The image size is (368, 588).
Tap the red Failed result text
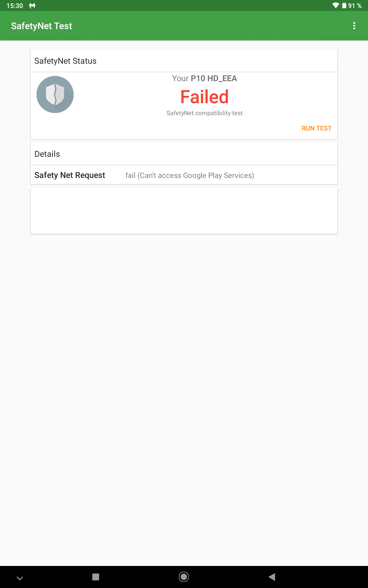205,96
